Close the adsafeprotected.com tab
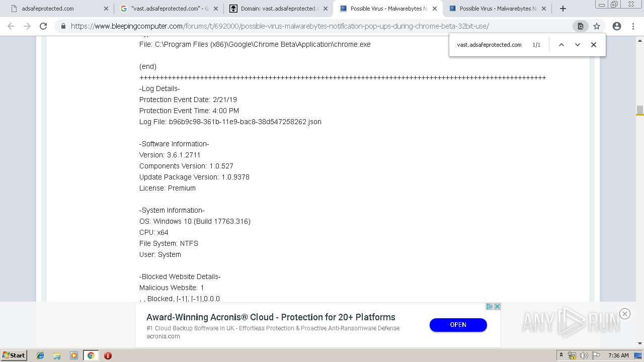This screenshot has height=362, width=644. click(x=106, y=9)
